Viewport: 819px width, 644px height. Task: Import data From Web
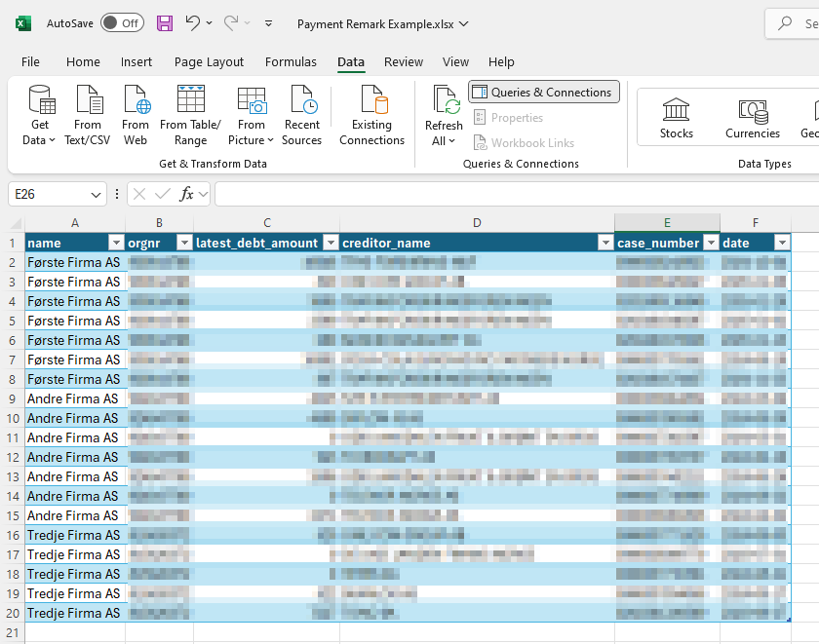(x=136, y=115)
